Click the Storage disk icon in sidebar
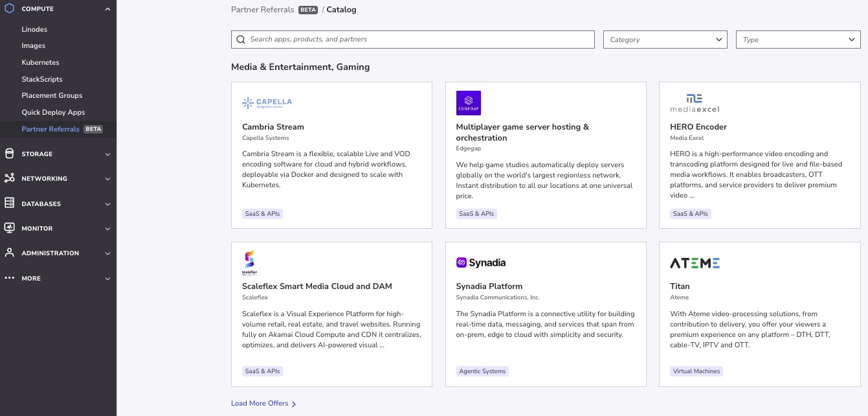 pyautogui.click(x=9, y=154)
